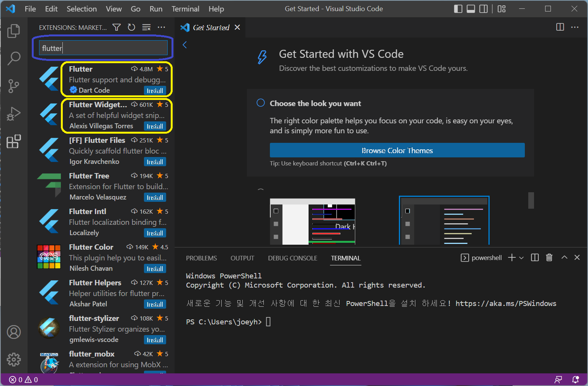
Task: Open editor more actions ellipsis
Action: point(575,27)
